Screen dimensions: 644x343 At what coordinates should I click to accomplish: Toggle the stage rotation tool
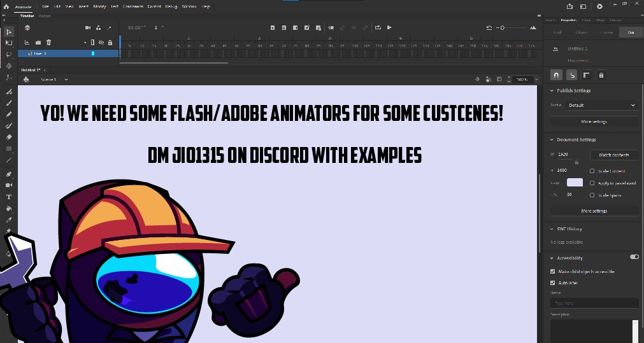pos(489,79)
